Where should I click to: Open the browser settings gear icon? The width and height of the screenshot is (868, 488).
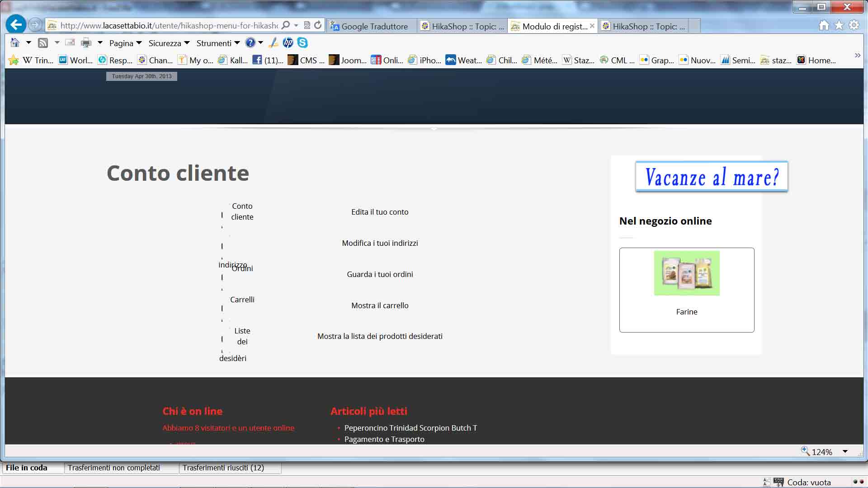click(854, 25)
